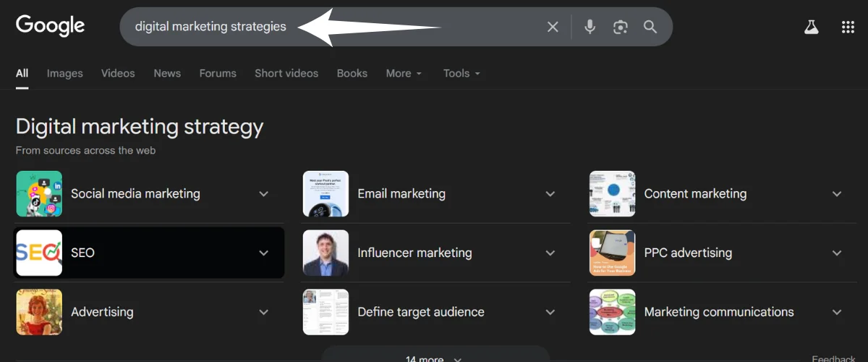Expand the Social media marketing chevron
Screen dimensions: 868x362
(x=263, y=194)
